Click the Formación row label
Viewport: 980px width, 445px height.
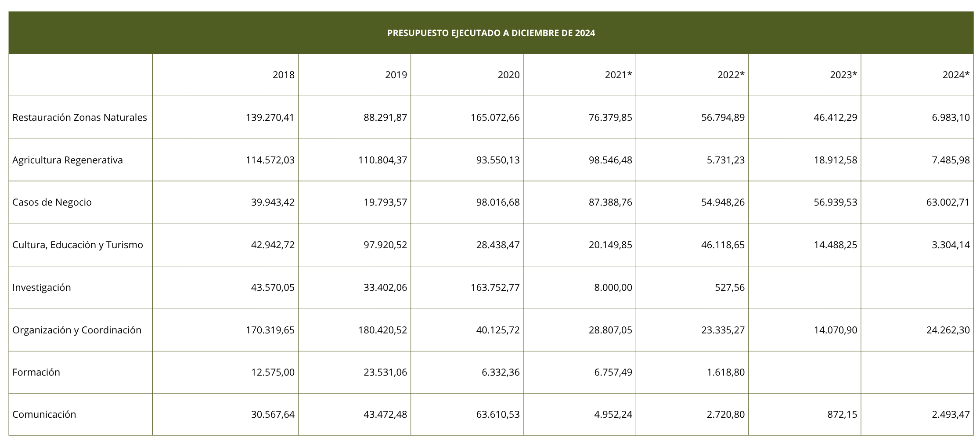pyautogui.click(x=36, y=373)
